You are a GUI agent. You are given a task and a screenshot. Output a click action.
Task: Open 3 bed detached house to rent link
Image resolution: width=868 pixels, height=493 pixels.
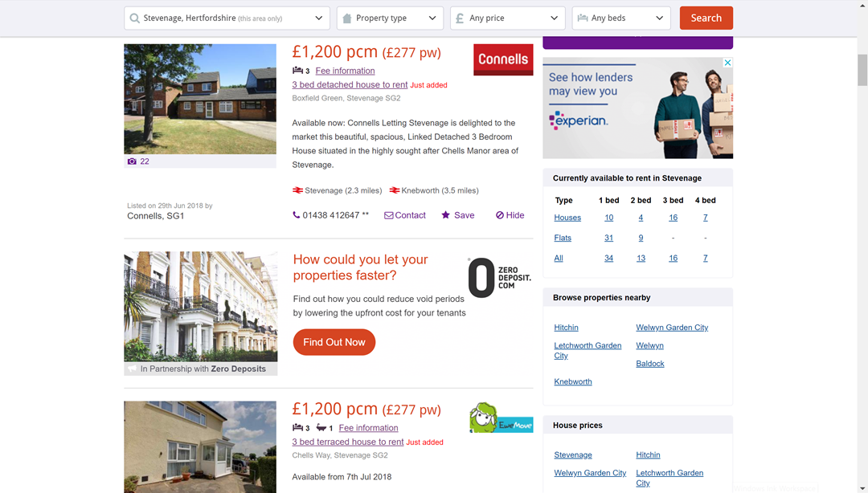pos(350,84)
